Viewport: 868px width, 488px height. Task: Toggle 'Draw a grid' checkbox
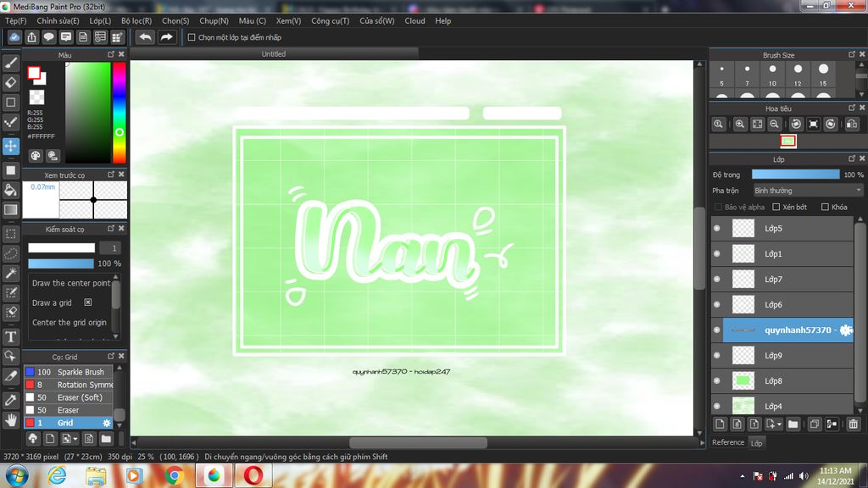click(x=88, y=302)
